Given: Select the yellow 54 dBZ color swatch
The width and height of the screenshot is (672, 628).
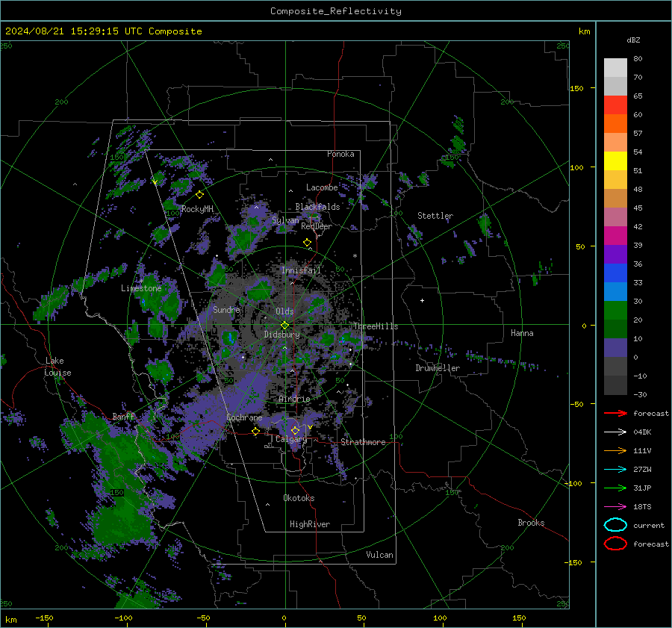Looking at the screenshot, I should (x=615, y=161).
